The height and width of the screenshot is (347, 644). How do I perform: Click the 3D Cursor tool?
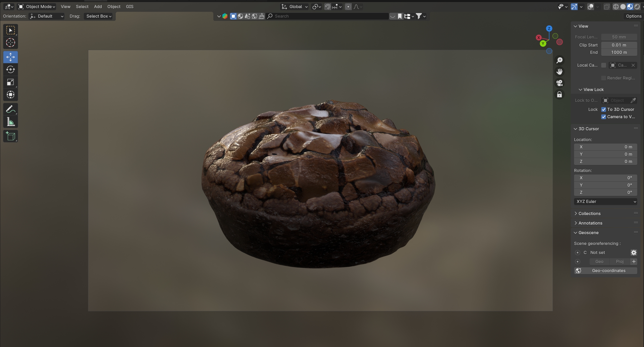[10, 43]
